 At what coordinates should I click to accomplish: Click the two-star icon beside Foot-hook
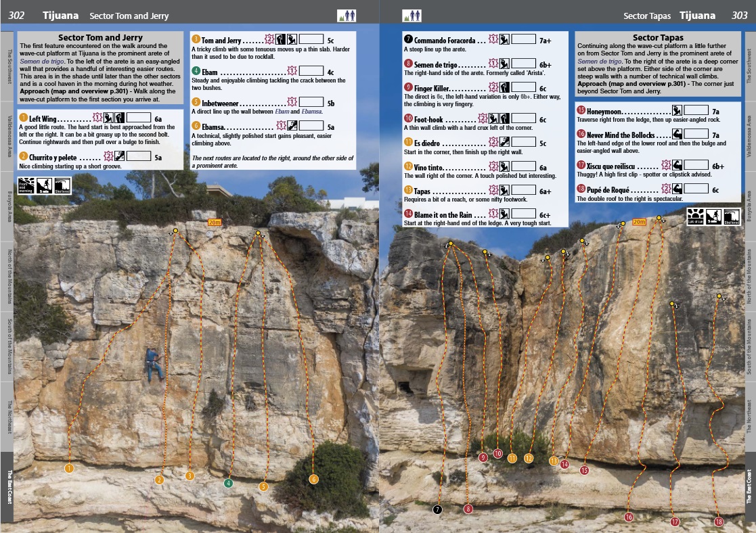pyautogui.click(x=482, y=118)
